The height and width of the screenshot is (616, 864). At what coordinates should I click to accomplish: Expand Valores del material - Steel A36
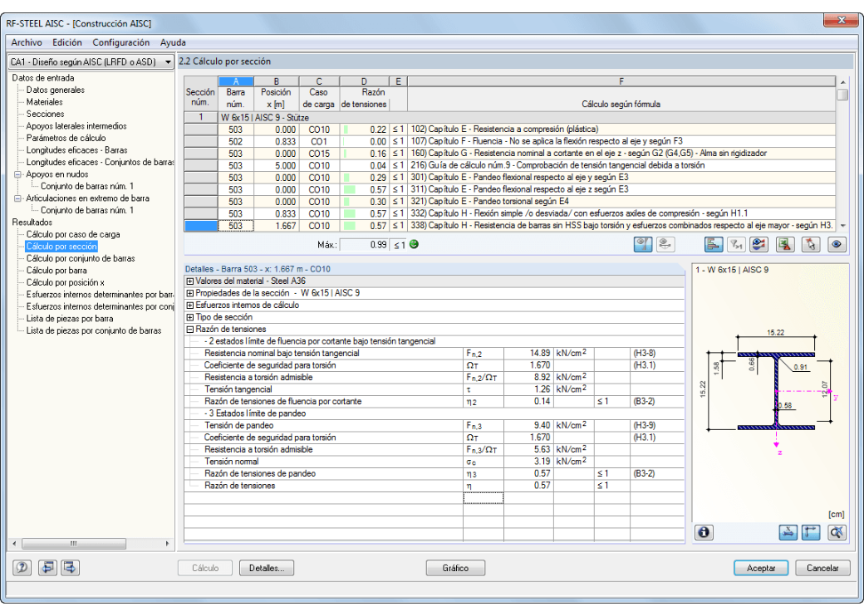click(190, 281)
